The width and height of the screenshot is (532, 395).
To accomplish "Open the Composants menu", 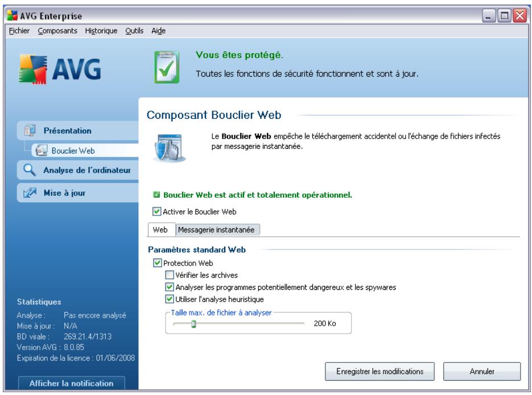I will coord(57,31).
